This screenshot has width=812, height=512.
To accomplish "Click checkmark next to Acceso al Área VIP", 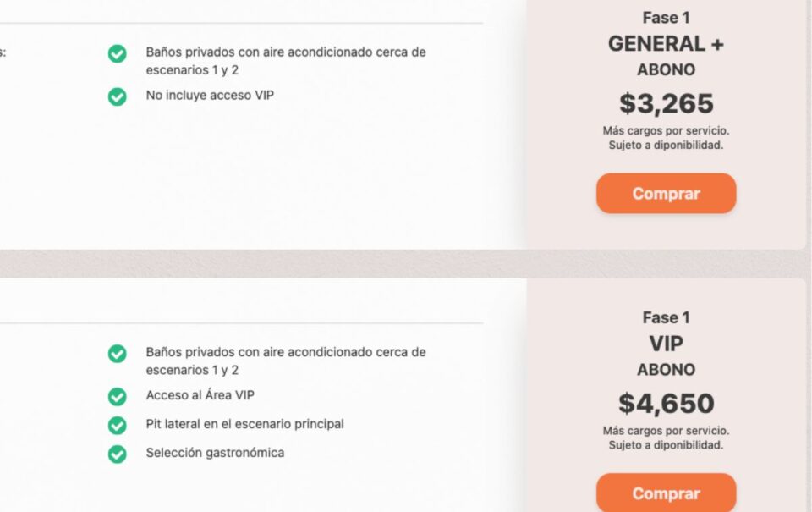I will 117,396.
